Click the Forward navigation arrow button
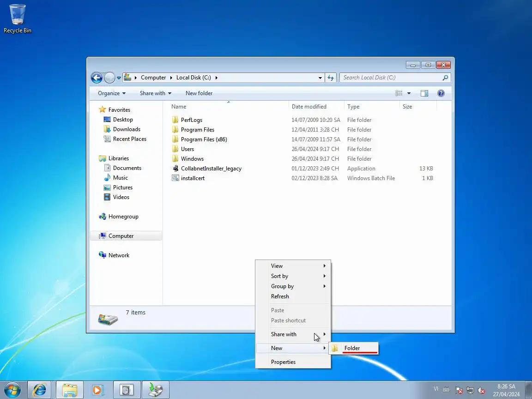 pos(109,78)
